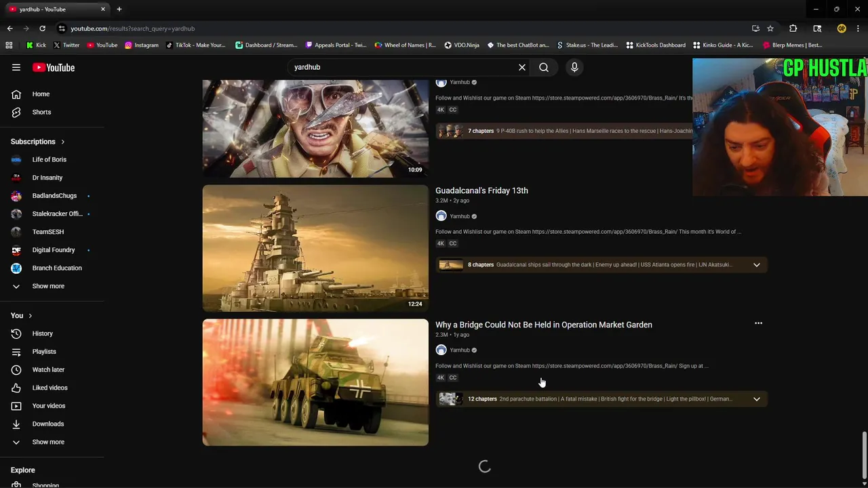Open the Twitter bookmark
The image size is (868, 488).
point(66,45)
